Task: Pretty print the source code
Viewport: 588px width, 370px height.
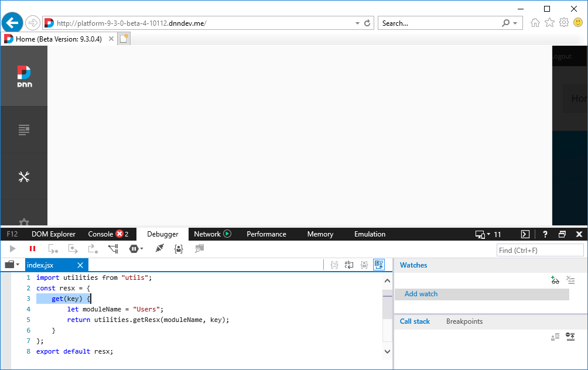Action: pyautogui.click(x=334, y=265)
